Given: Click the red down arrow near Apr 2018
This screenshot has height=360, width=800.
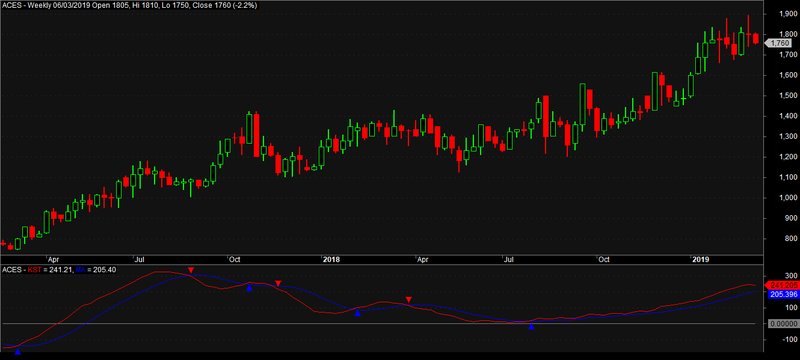Looking at the screenshot, I should pos(408,299).
